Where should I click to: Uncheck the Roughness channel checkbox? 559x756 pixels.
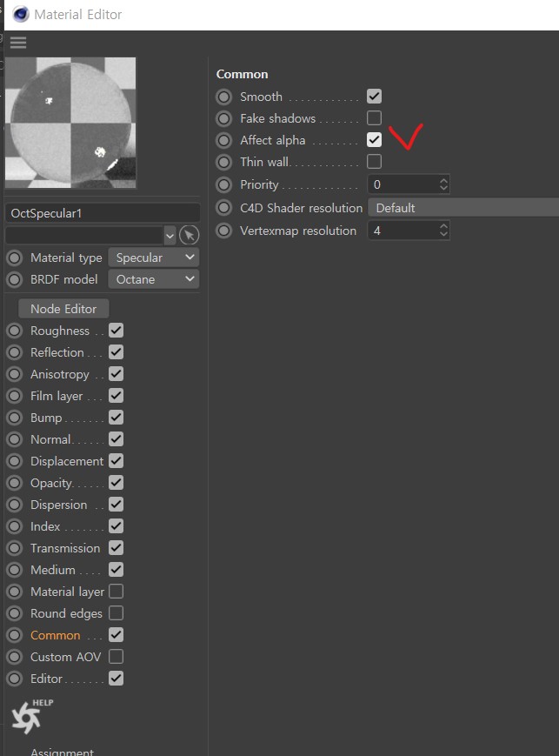116,331
